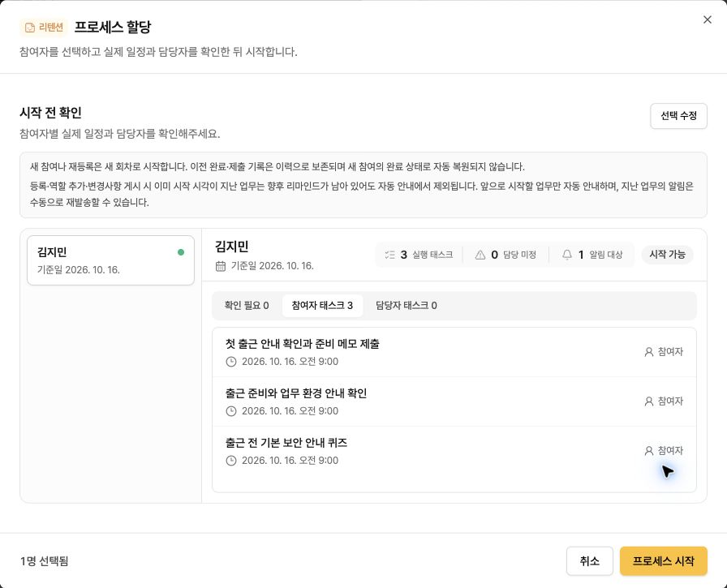
Task: Click person icon in 출근 전 기본 보안 row
Action: 649,451
